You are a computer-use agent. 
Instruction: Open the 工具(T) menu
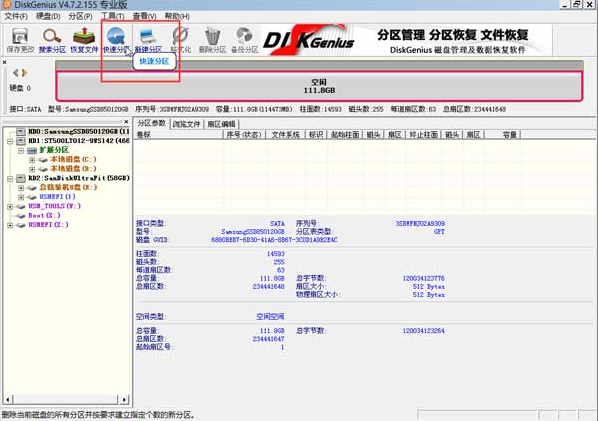(113, 16)
